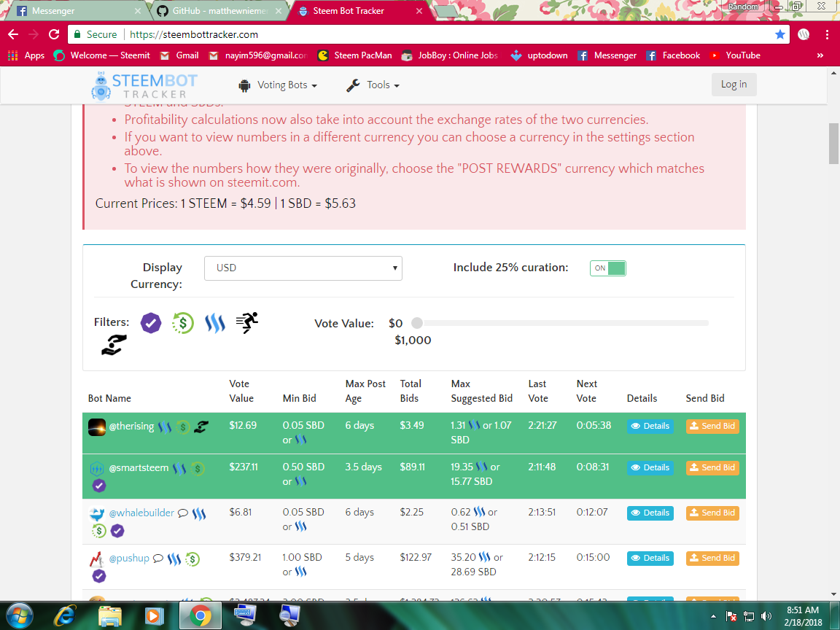Open the @pushup bot link

coord(129,559)
